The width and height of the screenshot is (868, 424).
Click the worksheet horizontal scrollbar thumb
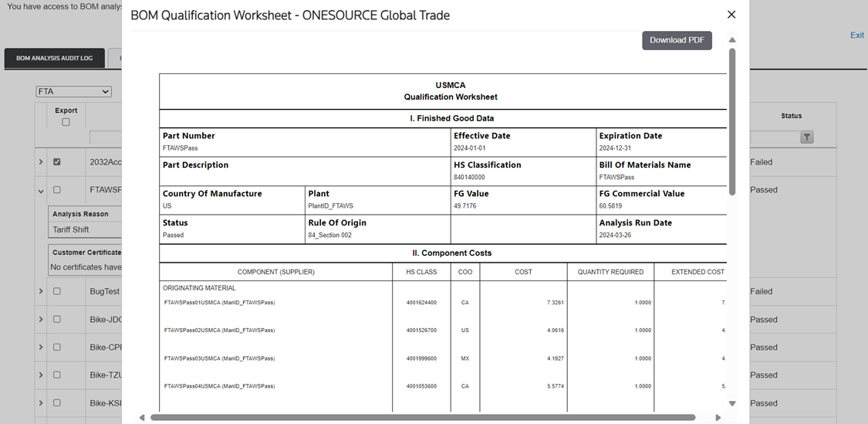(x=422, y=417)
